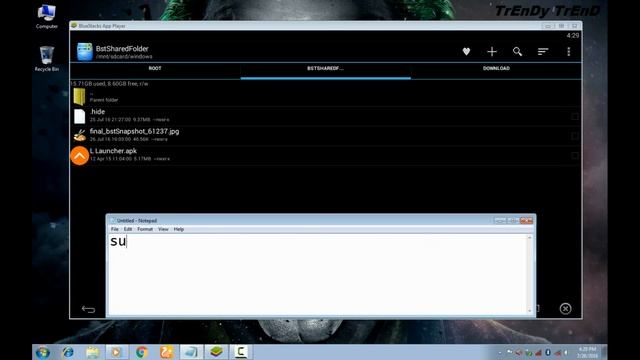Click the volume tray icon

(x=566, y=353)
